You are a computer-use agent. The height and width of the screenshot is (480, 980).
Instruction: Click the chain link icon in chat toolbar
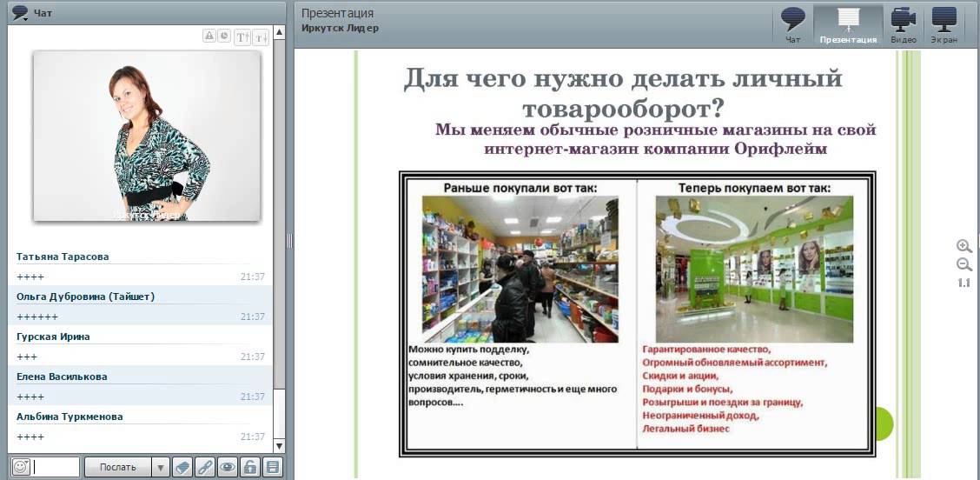204,467
